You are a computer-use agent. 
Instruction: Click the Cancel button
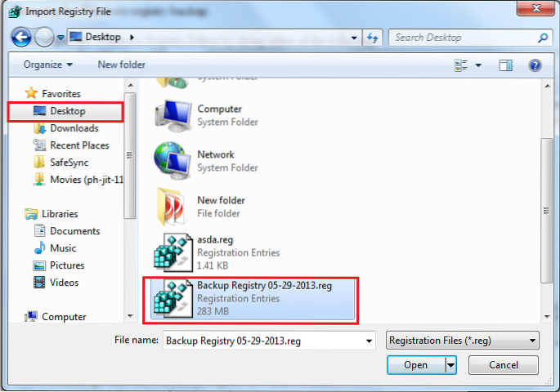(504, 365)
